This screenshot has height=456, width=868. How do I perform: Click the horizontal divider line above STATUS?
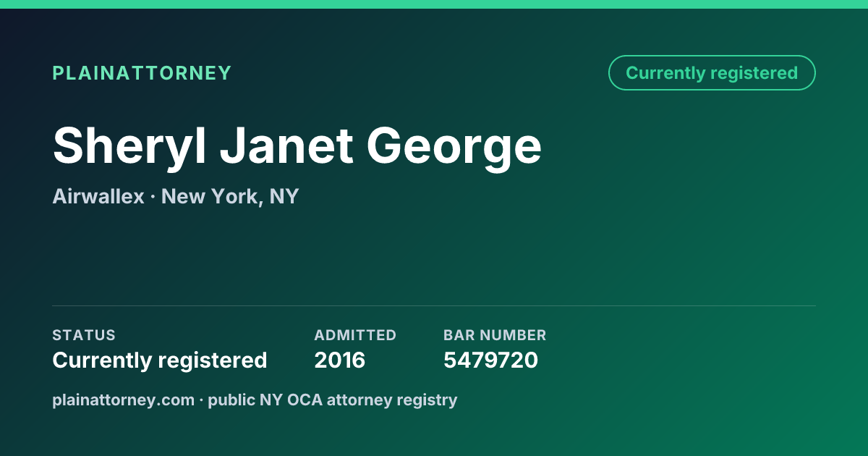pyautogui.click(x=434, y=305)
